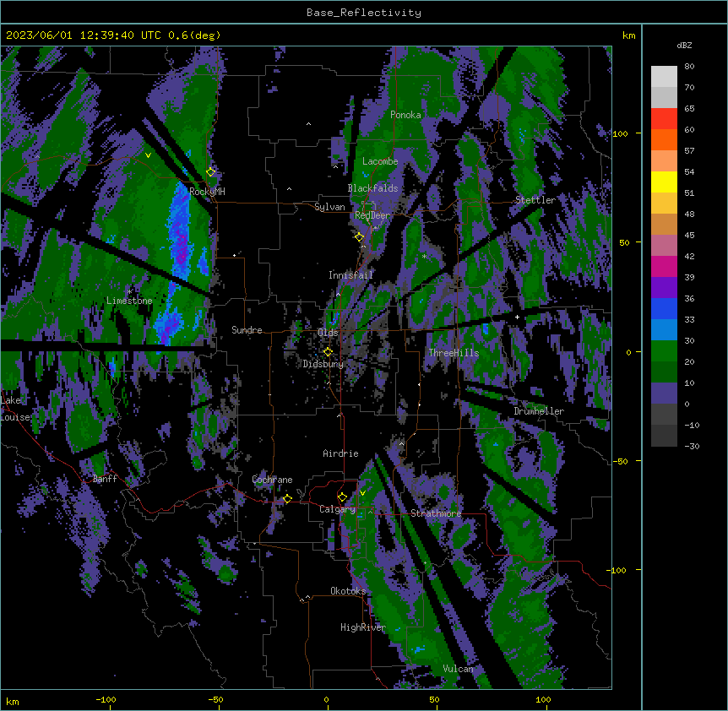Click the asterisk marker above Limestone
This screenshot has width=728, height=711.
coord(129,292)
